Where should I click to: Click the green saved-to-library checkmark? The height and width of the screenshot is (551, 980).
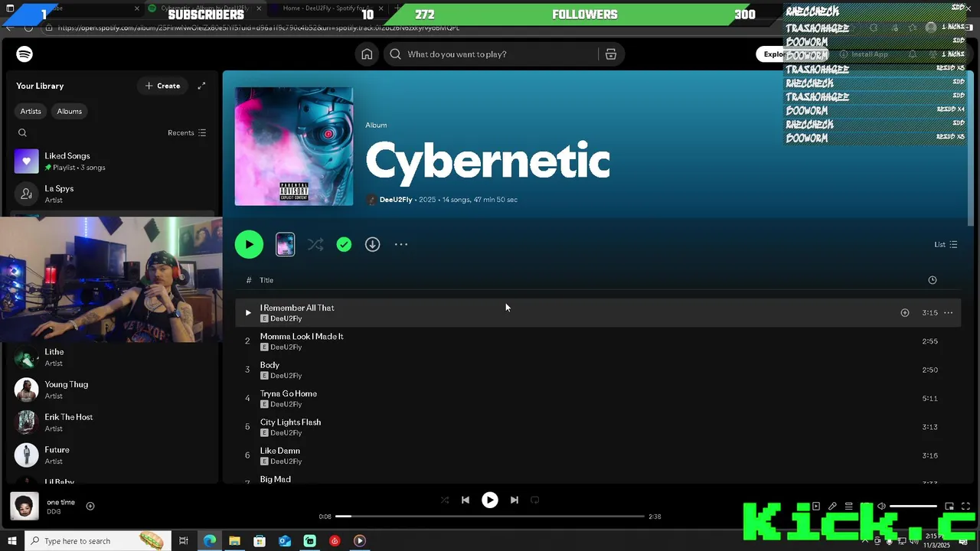coord(344,244)
